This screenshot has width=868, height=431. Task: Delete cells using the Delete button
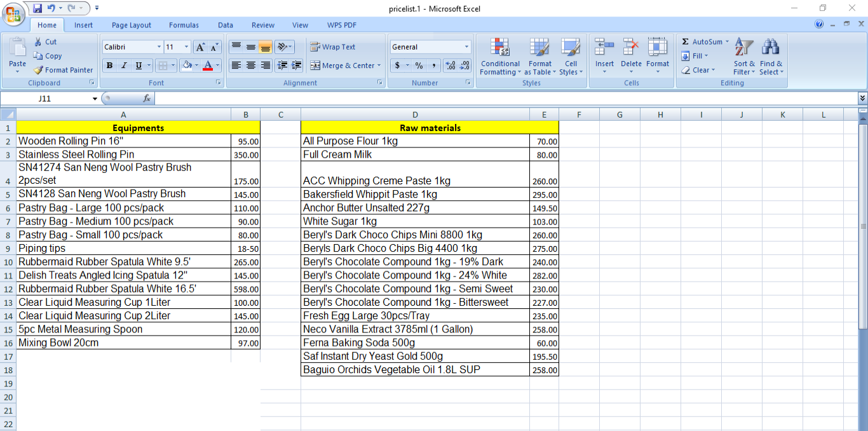pyautogui.click(x=631, y=57)
